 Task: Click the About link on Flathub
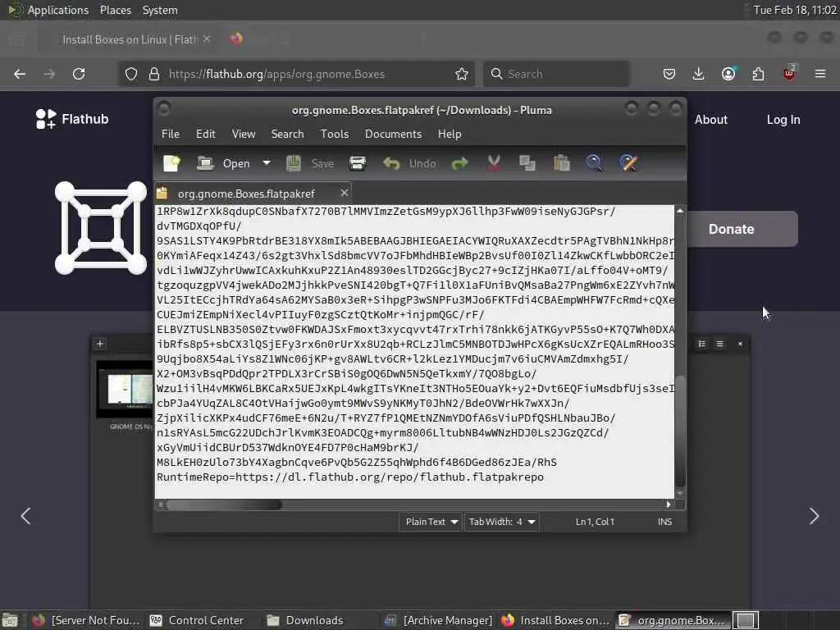[711, 120]
